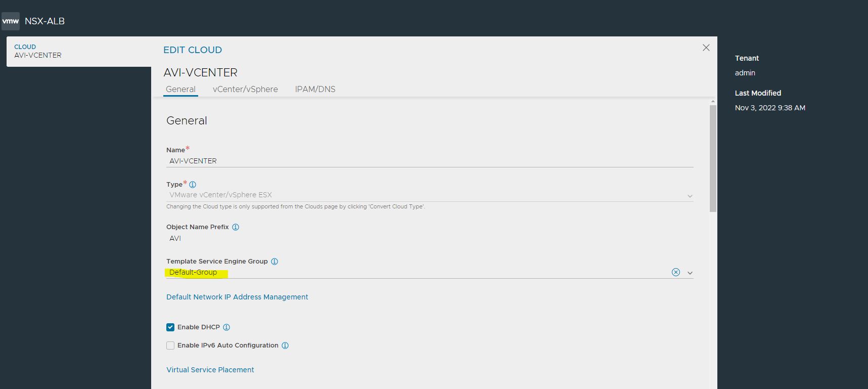Open the Type dropdown arrow

690,196
